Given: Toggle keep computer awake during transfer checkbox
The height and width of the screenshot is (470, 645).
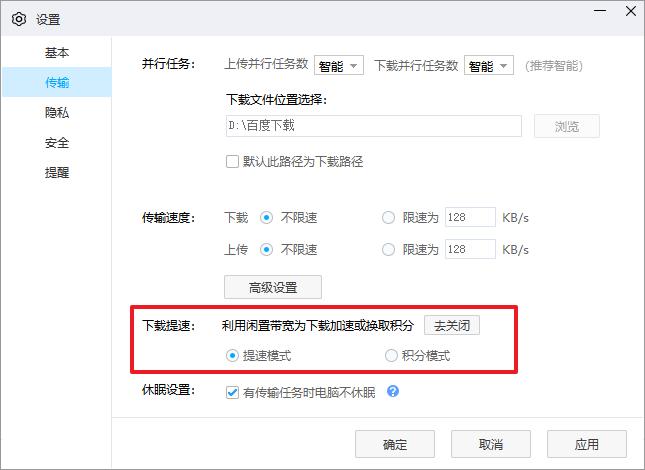Looking at the screenshot, I should pyautogui.click(x=233, y=392).
